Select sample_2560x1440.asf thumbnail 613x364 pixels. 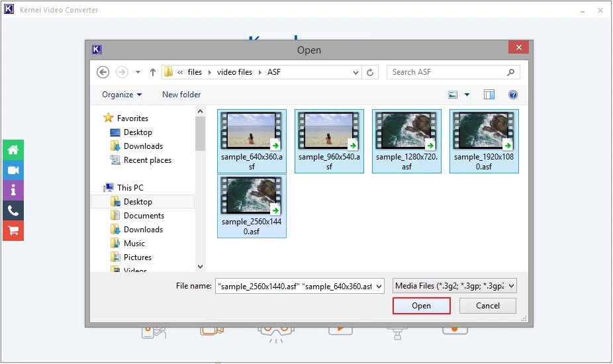(x=252, y=206)
